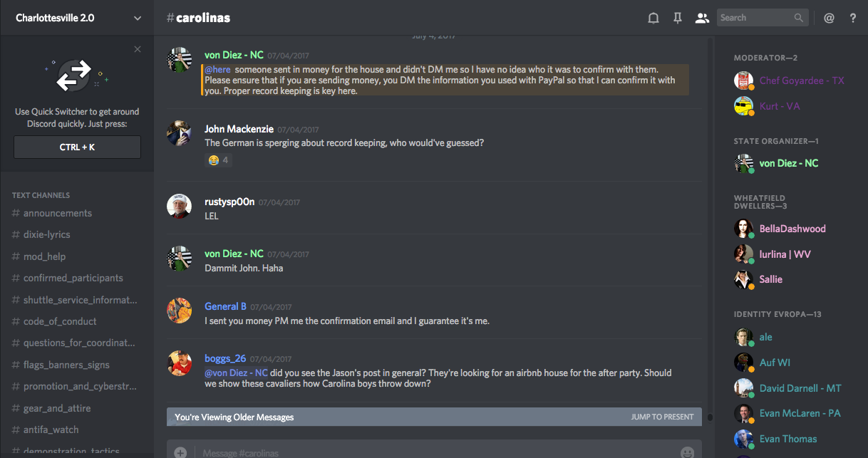The height and width of the screenshot is (458, 868).
Task: Toggle the member list icon
Action: point(702,18)
